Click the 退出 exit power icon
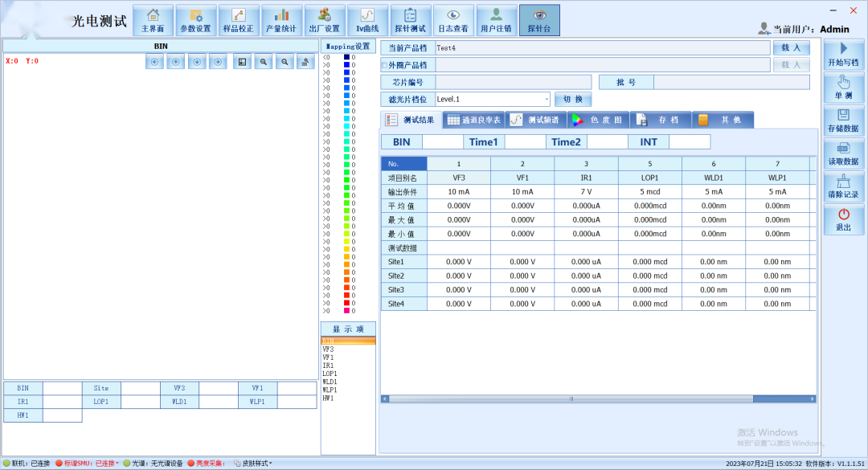This screenshot has height=470, width=868. 843,220
